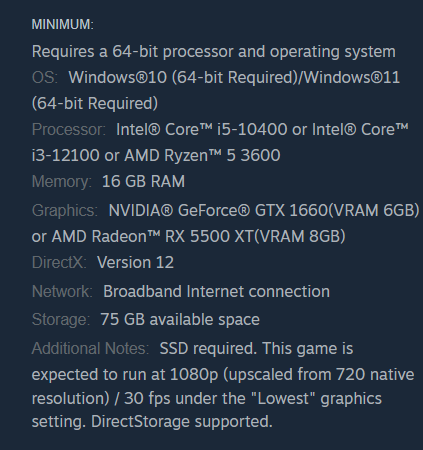Click the Intel Core i5-10400 text

click(202, 129)
